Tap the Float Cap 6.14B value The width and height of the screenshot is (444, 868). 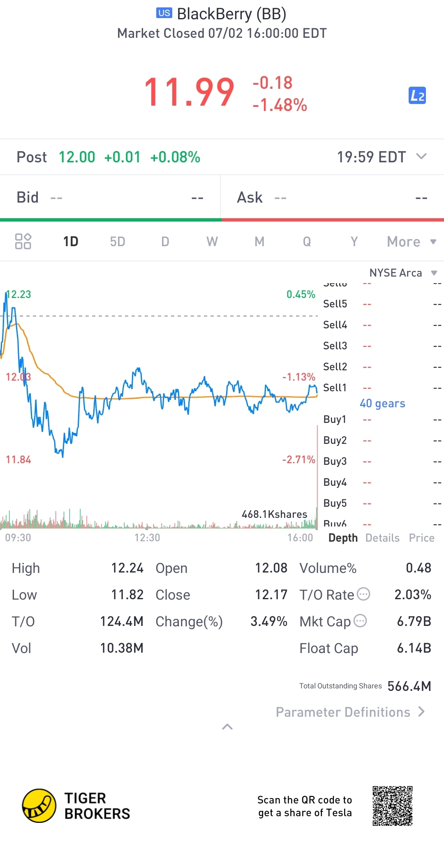point(414,648)
